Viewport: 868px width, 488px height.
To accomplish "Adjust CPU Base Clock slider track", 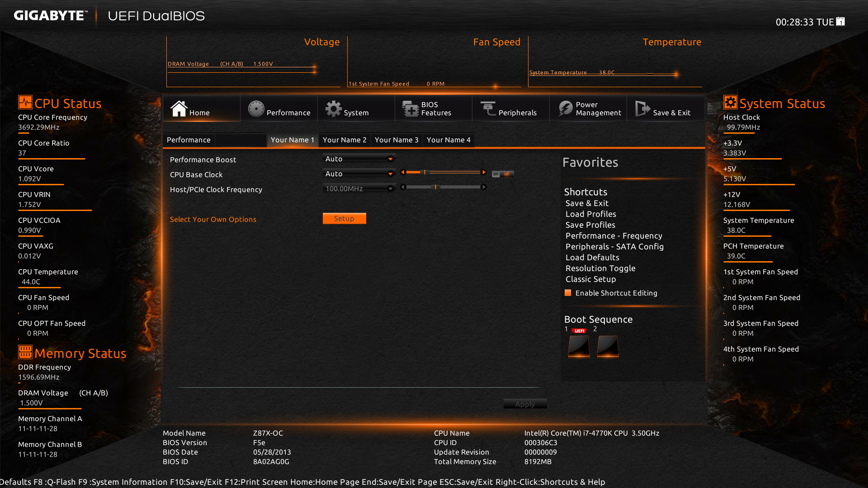I will (x=443, y=172).
